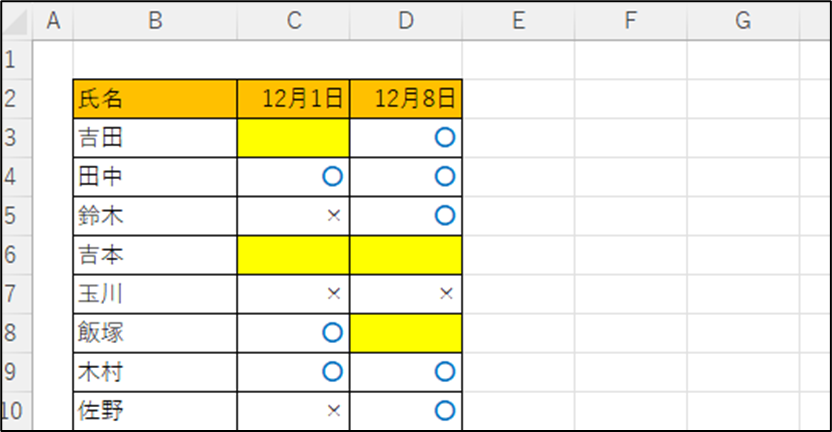The width and height of the screenshot is (832, 432).
Task: Select column B header
Action: pos(155,21)
